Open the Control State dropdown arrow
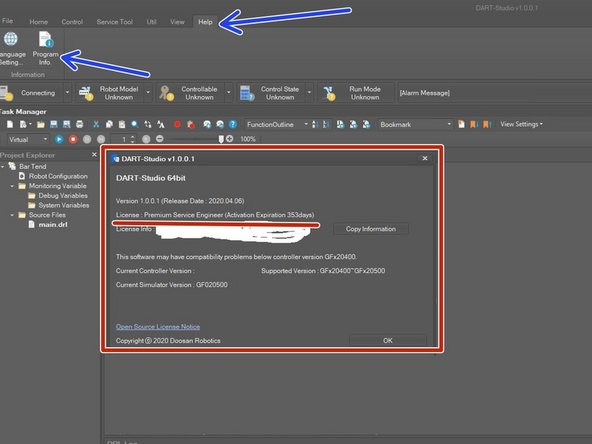This screenshot has height=444, width=592. pyautogui.click(x=309, y=92)
